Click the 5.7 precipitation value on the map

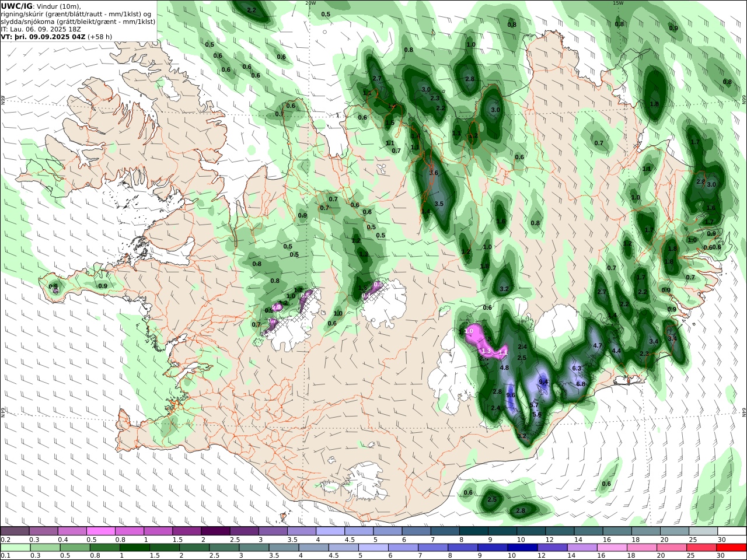[534, 405]
